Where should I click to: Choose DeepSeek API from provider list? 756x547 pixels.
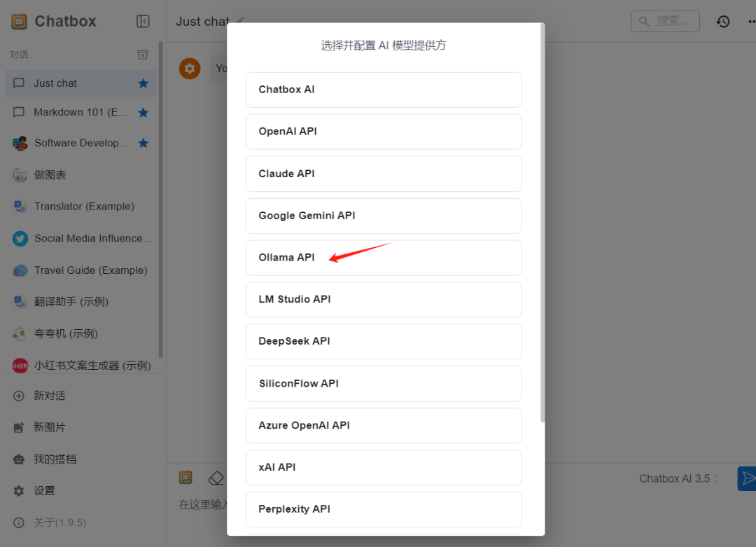click(384, 342)
